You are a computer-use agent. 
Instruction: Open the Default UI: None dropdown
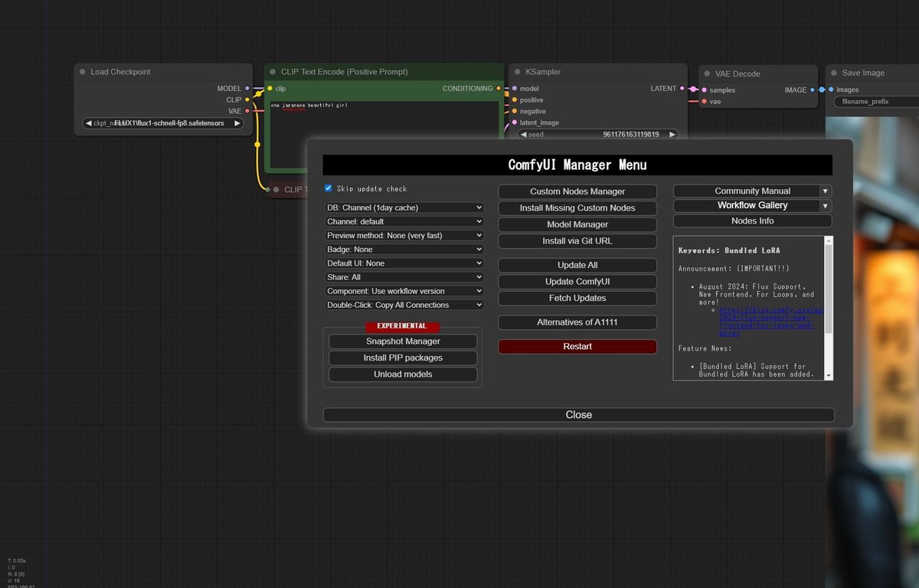(404, 263)
